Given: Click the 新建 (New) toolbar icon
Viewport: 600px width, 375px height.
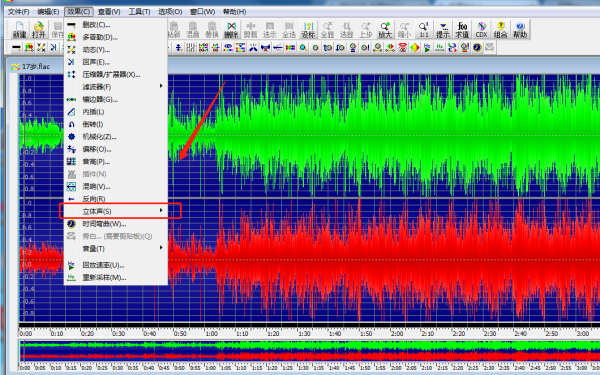Looking at the screenshot, I should pyautogui.click(x=19, y=29).
